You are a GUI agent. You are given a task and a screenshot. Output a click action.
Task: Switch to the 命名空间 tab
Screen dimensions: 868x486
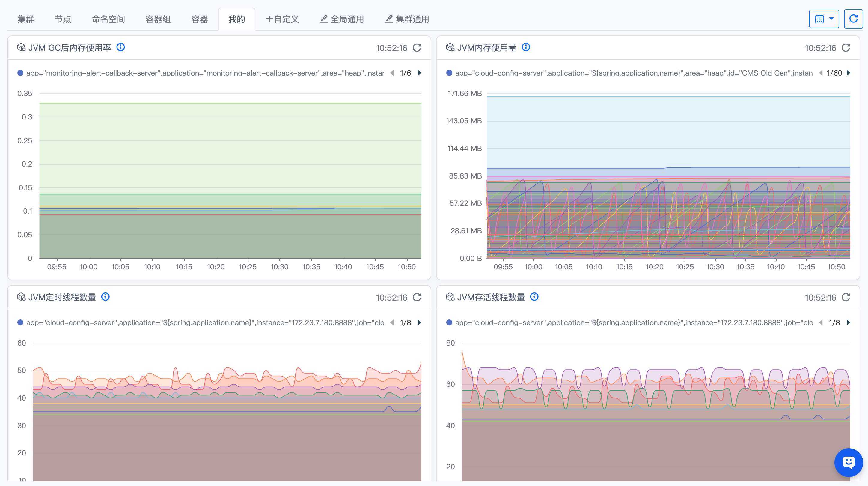pyautogui.click(x=108, y=19)
